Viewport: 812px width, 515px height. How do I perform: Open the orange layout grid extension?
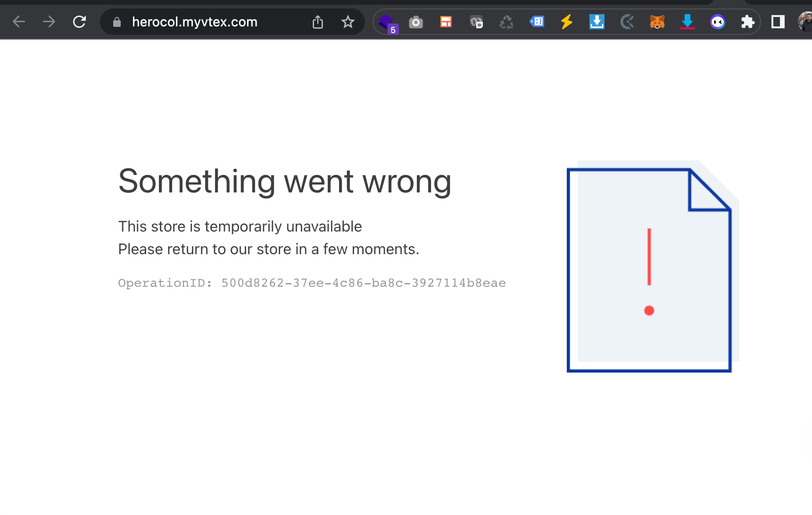(x=446, y=22)
